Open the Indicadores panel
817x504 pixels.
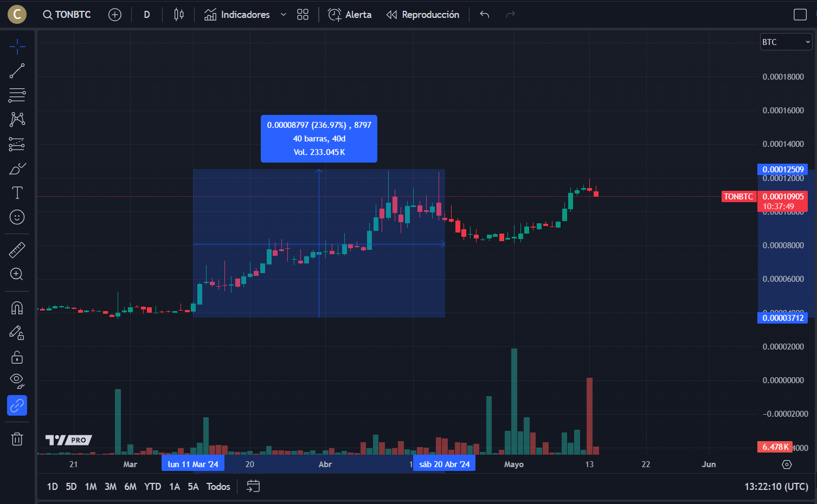click(237, 15)
